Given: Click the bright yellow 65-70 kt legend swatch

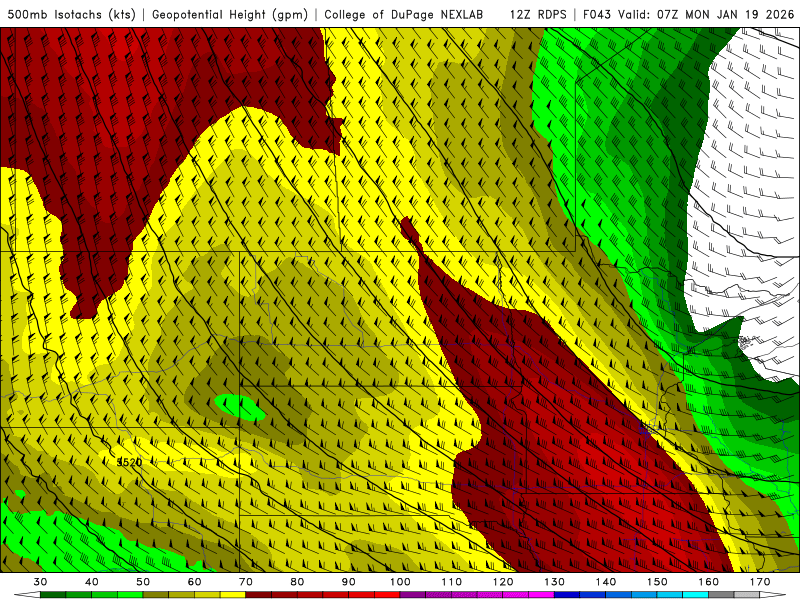Looking at the screenshot, I should pyautogui.click(x=233, y=595).
